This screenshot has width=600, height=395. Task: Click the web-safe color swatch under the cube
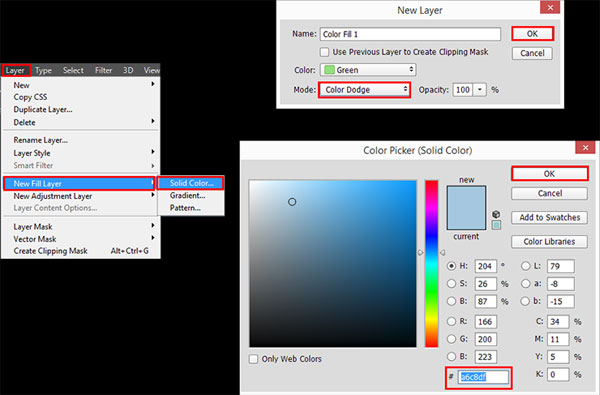pyautogui.click(x=496, y=225)
